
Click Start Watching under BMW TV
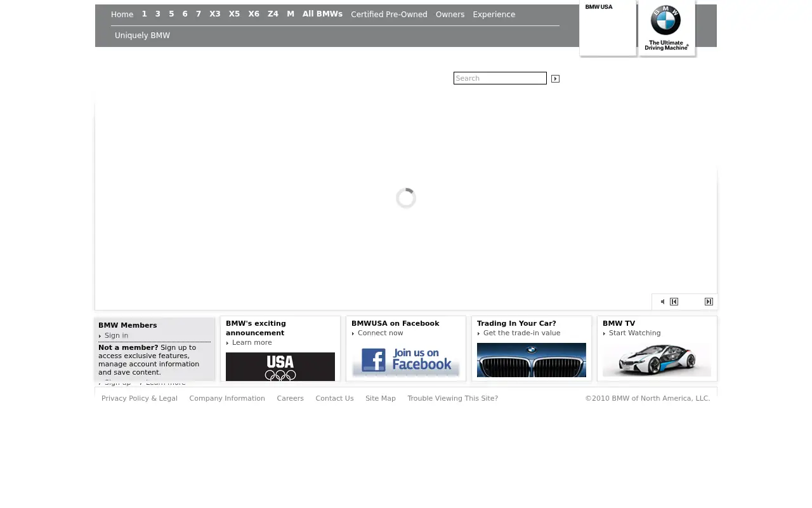(634, 333)
